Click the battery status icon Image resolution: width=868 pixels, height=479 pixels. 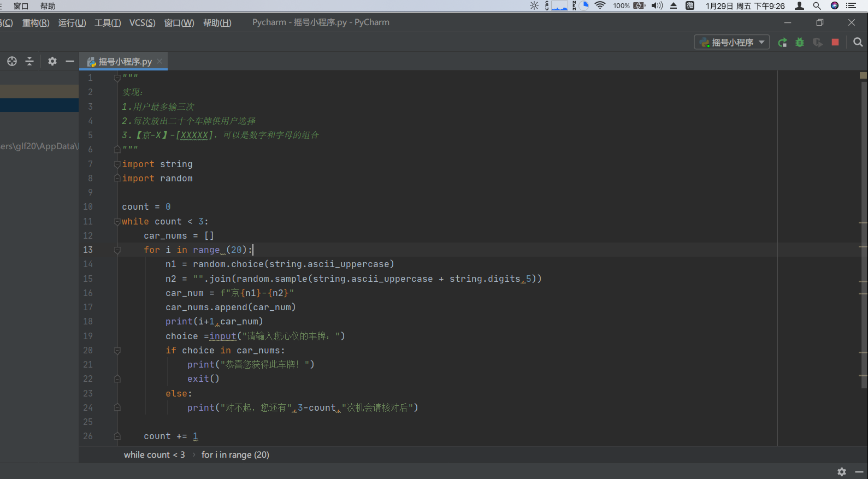tap(639, 5)
